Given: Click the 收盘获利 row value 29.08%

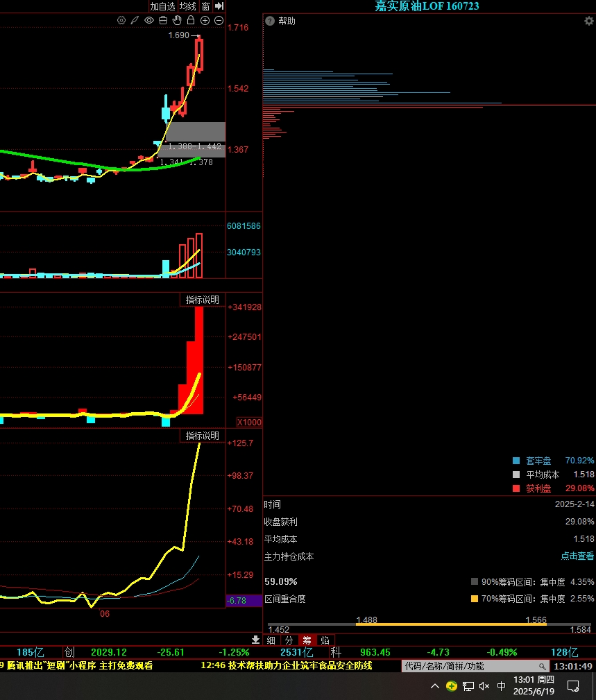Looking at the screenshot, I should [x=579, y=522].
